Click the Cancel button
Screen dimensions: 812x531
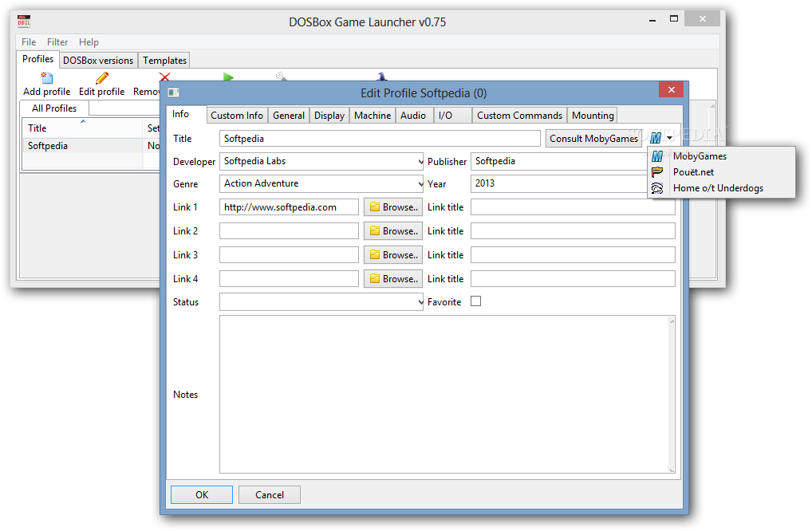click(270, 495)
